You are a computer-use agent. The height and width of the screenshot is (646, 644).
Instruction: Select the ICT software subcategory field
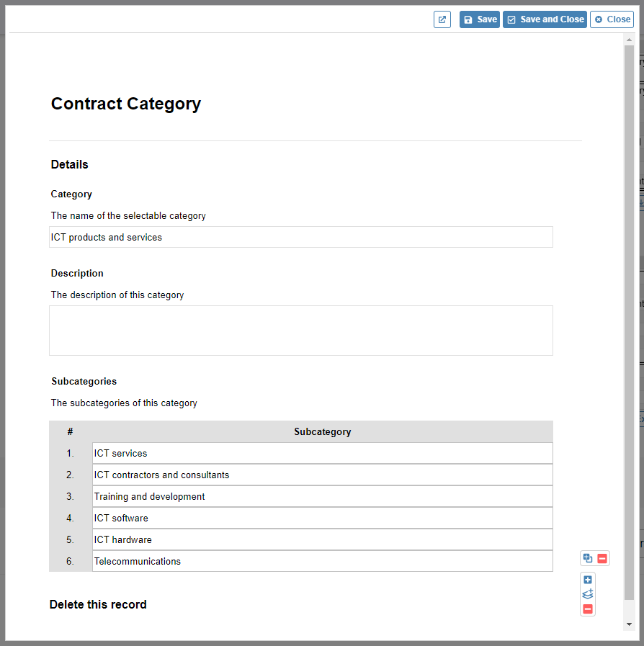(323, 518)
